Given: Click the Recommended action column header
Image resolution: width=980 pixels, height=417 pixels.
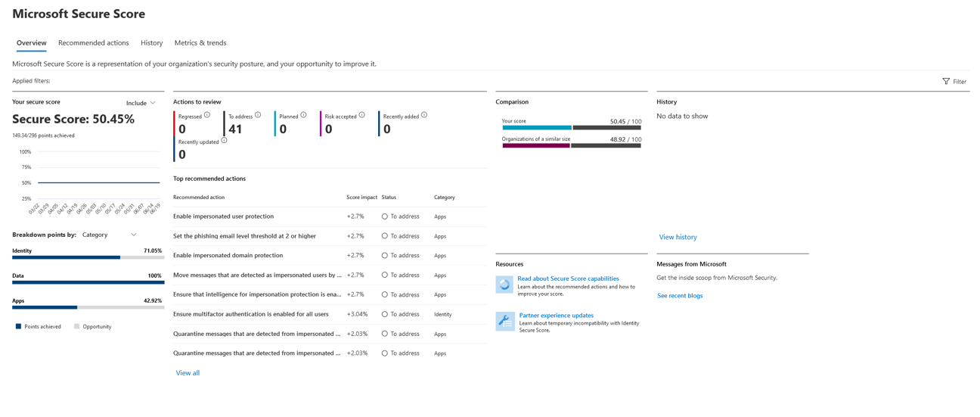Looking at the screenshot, I should coord(199,198).
